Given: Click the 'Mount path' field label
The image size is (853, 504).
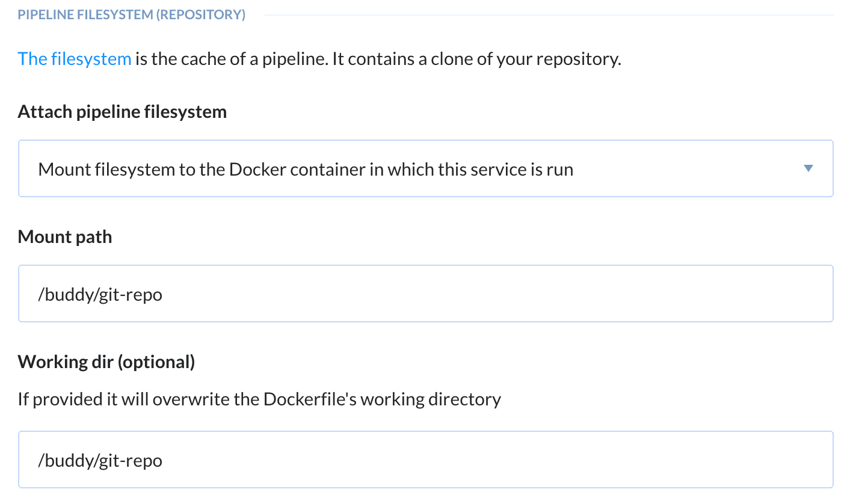Looking at the screenshot, I should 65,237.
